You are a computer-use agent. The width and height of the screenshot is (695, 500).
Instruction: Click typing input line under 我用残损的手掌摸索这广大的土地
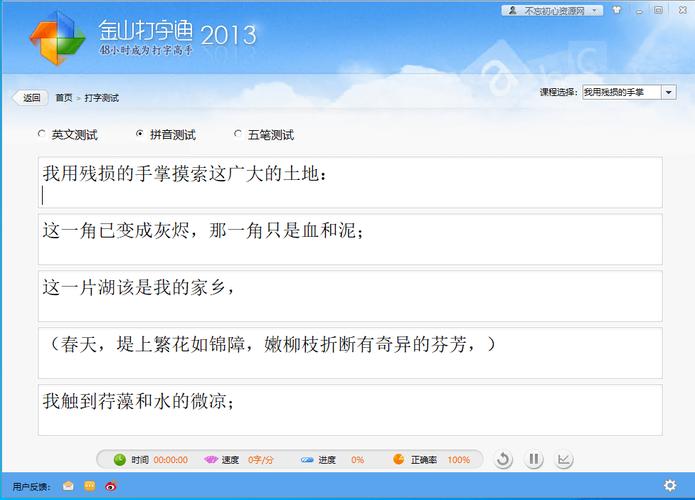350,195
